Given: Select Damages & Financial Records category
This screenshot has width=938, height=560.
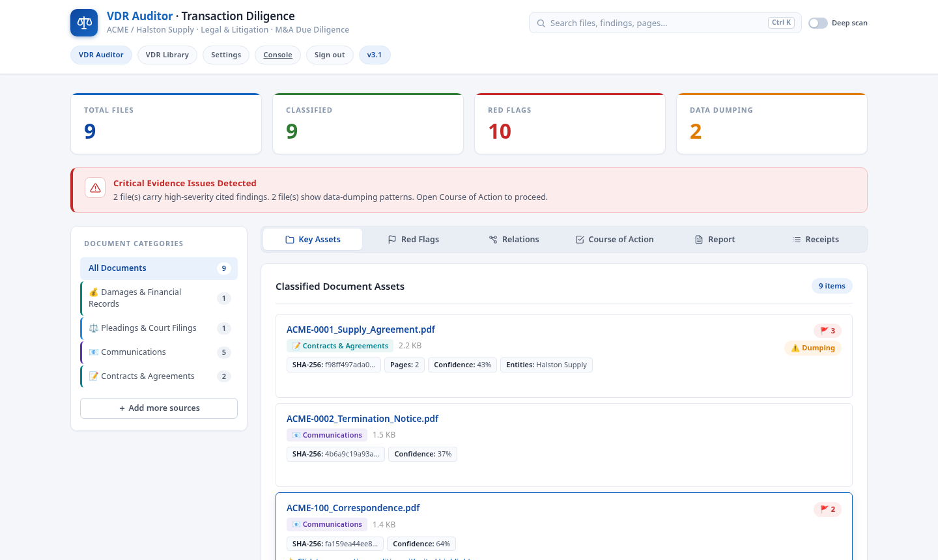Looking at the screenshot, I should coord(159,298).
